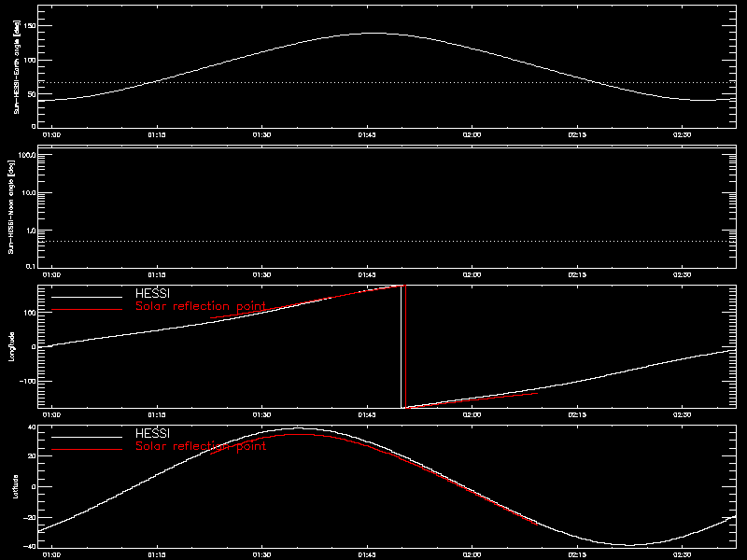This screenshot has width=747, height=560.
Task: Click the 02:00 time label under Latitude plot
Action: (472, 554)
